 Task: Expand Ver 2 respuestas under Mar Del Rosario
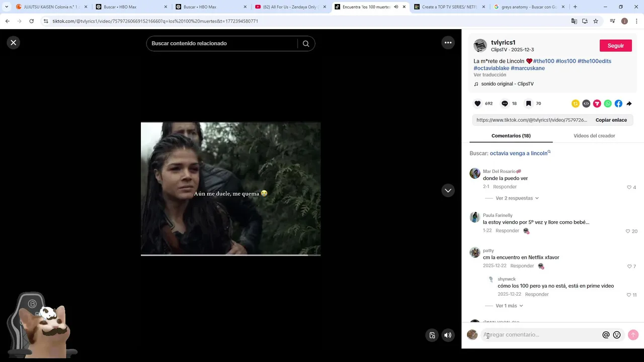517,198
